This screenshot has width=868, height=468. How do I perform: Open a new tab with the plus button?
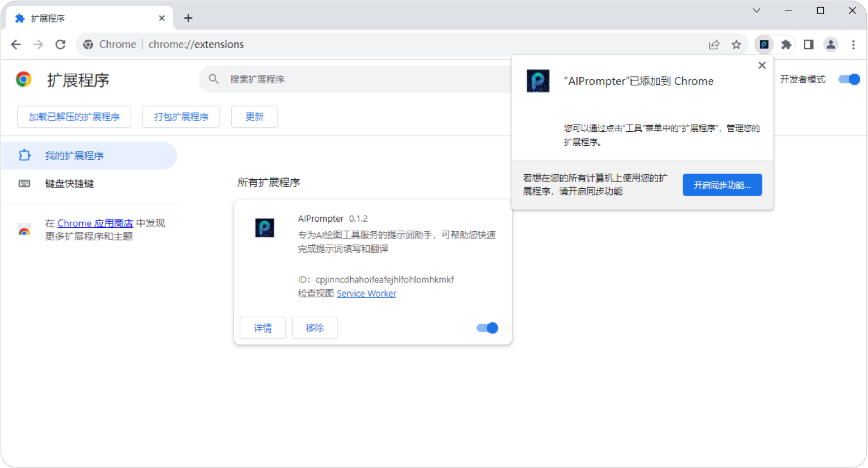[188, 18]
